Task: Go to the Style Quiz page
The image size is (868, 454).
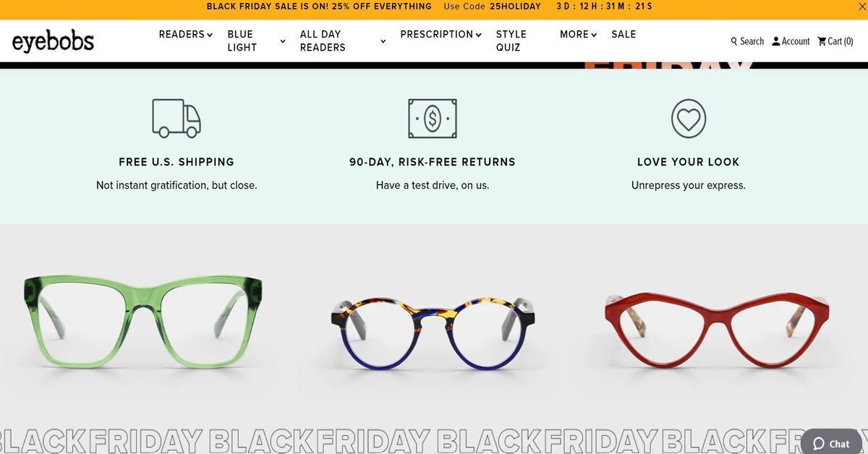Action: [511, 40]
